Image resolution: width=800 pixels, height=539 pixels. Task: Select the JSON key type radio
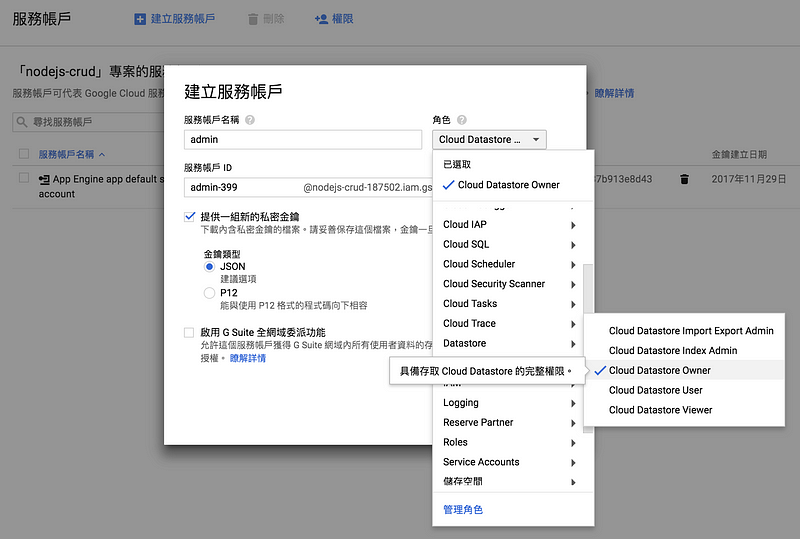(209, 266)
